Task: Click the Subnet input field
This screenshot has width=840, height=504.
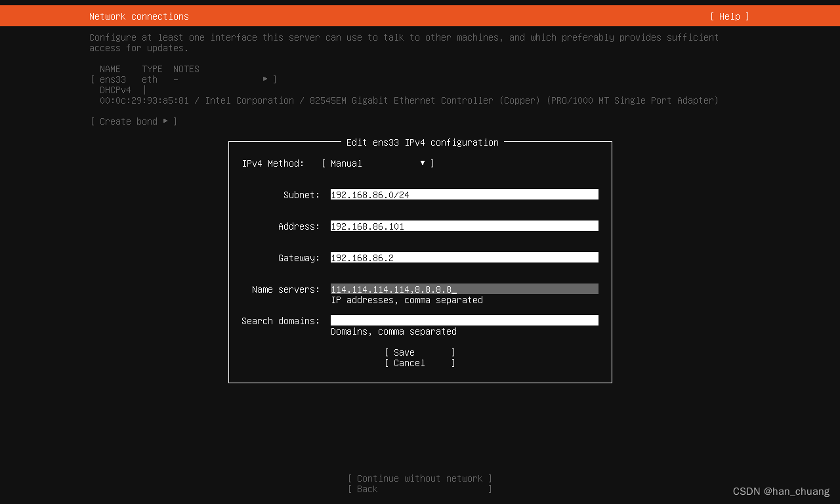Action: [x=465, y=195]
